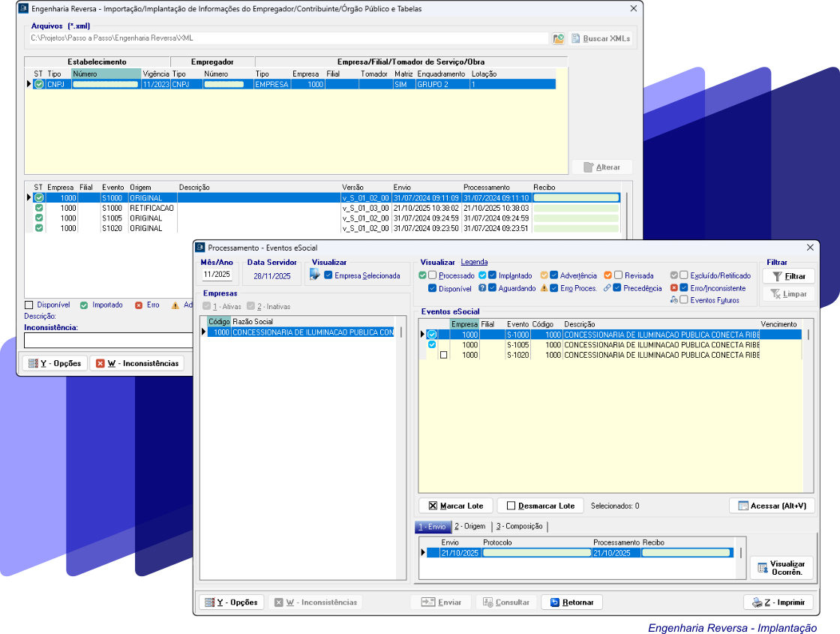
Task: Open the Legenda link
Action: click(x=474, y=262)
